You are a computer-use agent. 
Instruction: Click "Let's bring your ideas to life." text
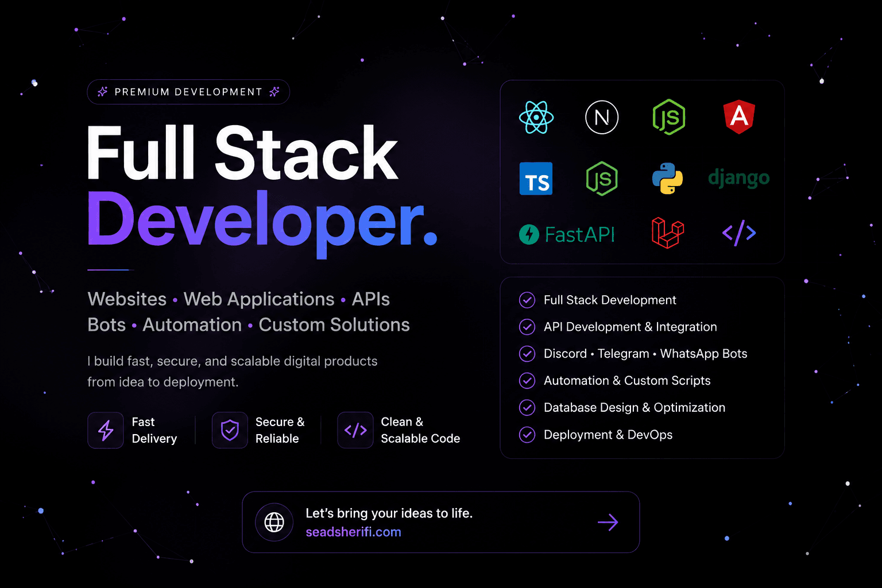point(389,513)
